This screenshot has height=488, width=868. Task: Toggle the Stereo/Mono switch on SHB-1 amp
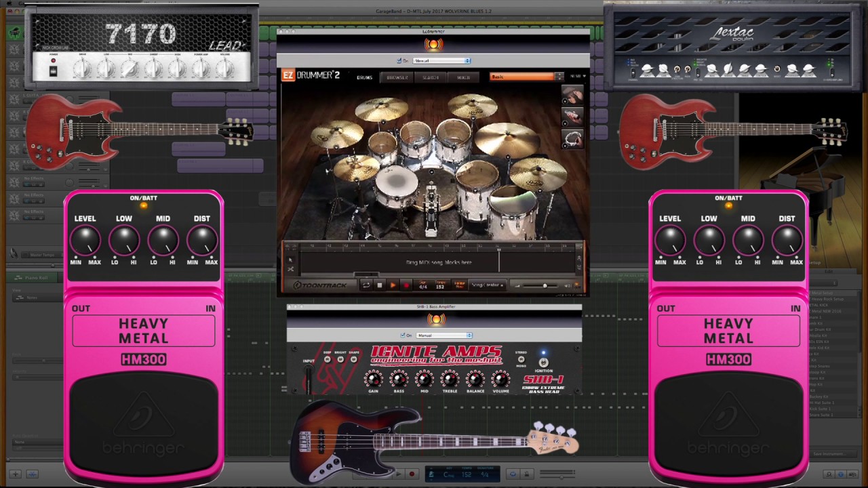point(521,359)
